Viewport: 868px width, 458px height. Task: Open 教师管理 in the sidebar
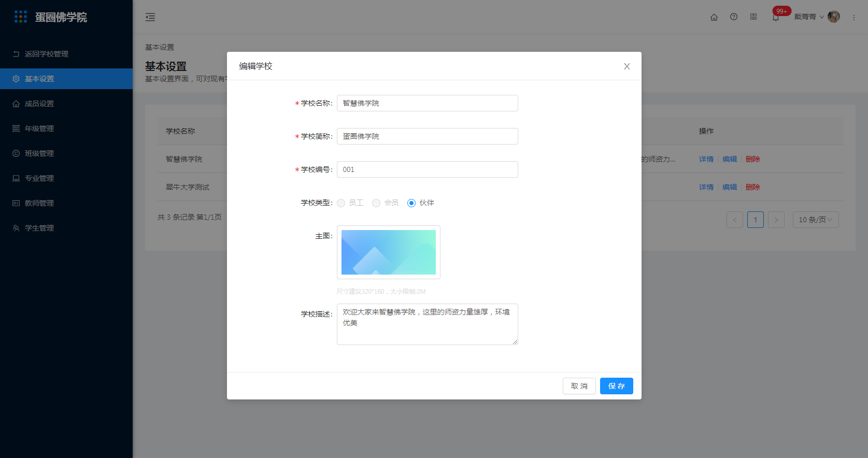pos(66,203)
